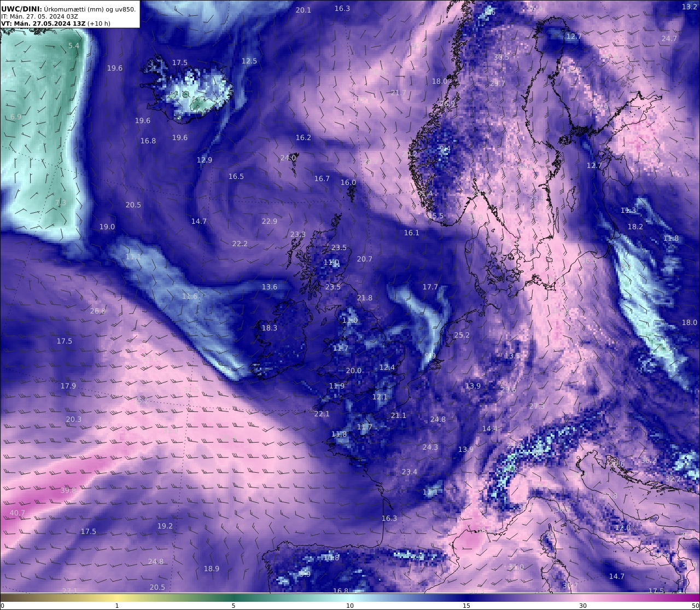Click the 13.5 value over northern Germany
Viewport: 700px width, 610px height.
[512, 356]
